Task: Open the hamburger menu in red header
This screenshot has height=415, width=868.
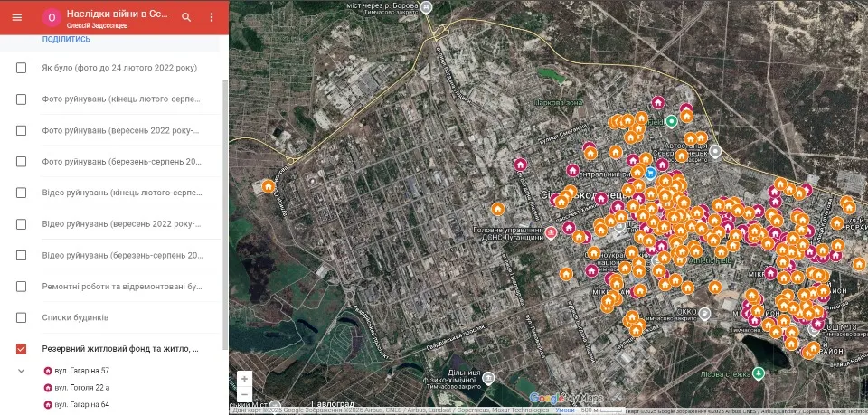Action: coord(17,17)
